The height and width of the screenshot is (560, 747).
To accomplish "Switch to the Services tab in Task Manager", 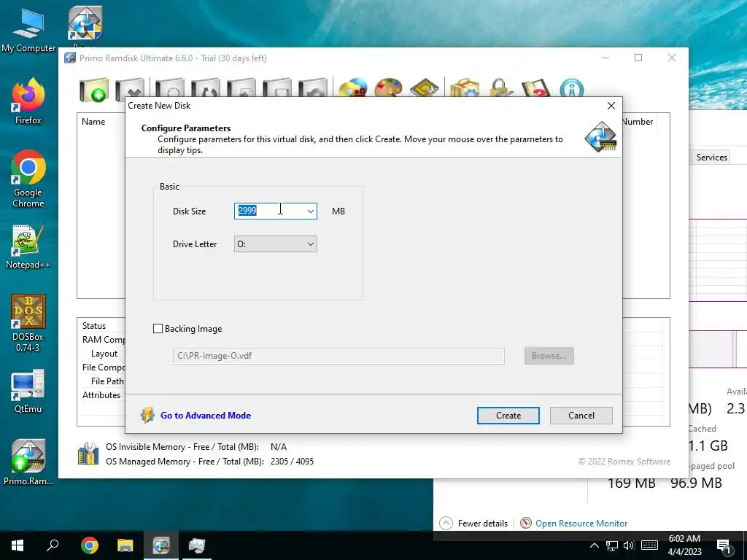I will pyautogui.click(x=712, y=157).
